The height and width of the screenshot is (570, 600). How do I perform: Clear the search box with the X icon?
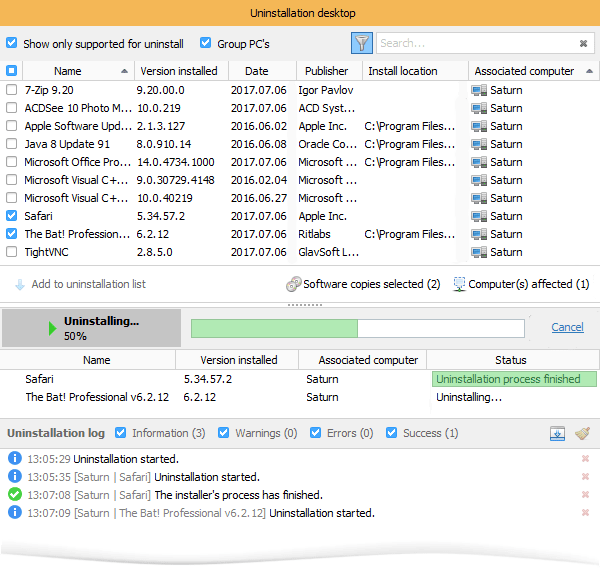pyautogui.click(x=583, y=44)
